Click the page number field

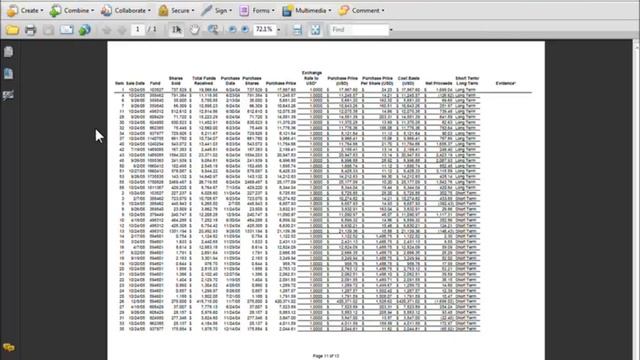click(138, 29)
